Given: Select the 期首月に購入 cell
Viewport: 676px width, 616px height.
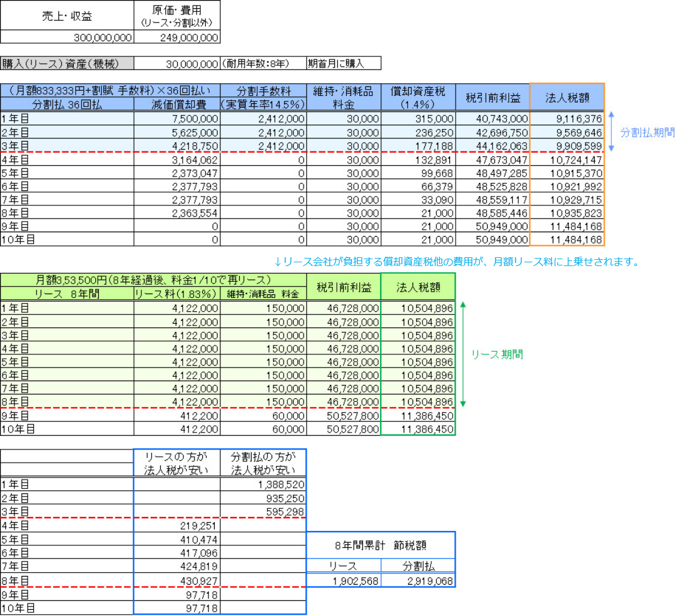Looking at the screenshot, I should tap(344, 63).
